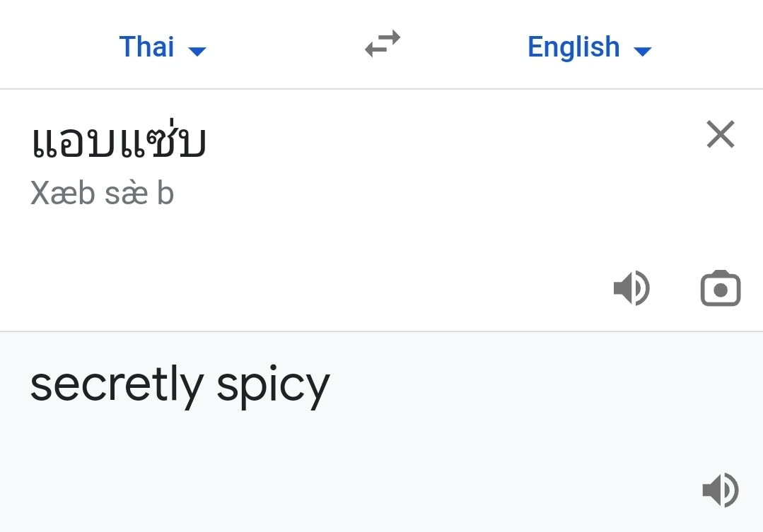Switch source language by clicking Thai
The width and height of the screenshot is (763, 532).
[x=146, y=47]
